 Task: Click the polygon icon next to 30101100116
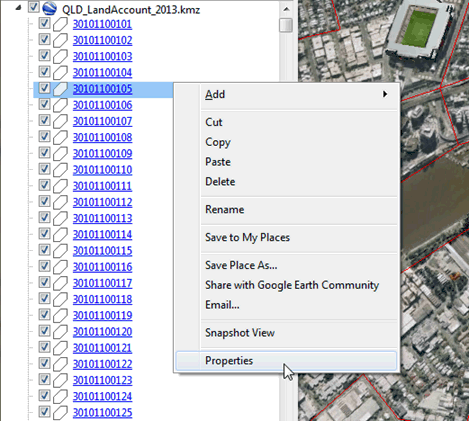tap(60, 267)
